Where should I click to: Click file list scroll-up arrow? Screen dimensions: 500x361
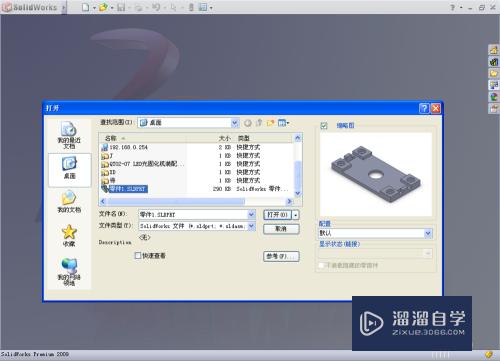tap(298, 138)
